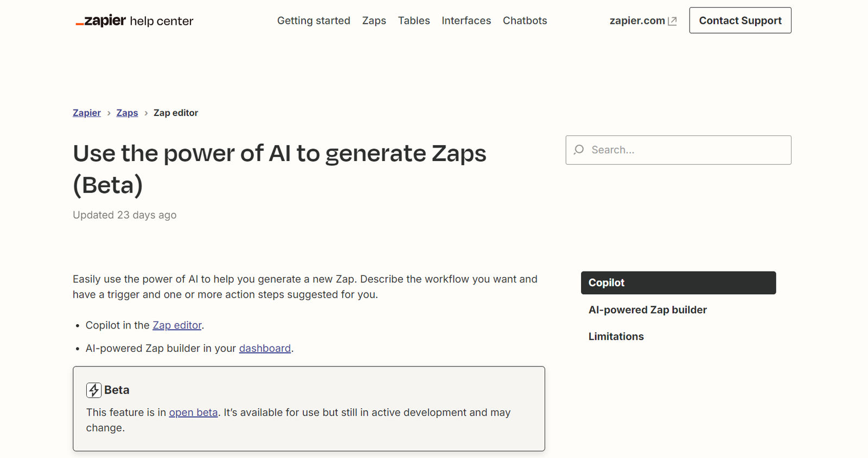Screen dimensions: 868x458
Task: Click the lightning bolt Beta icon
Action: click(x=94, y=390)
